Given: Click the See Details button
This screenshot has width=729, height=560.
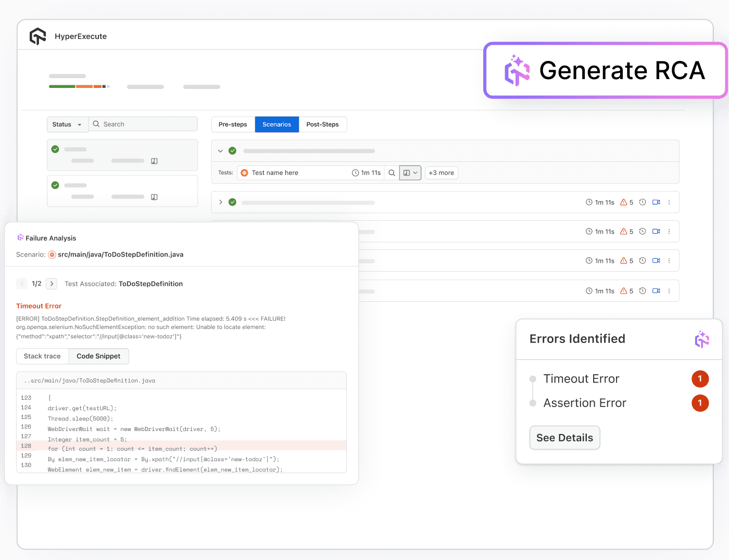Looking at the screenshot, I should 564,438.
